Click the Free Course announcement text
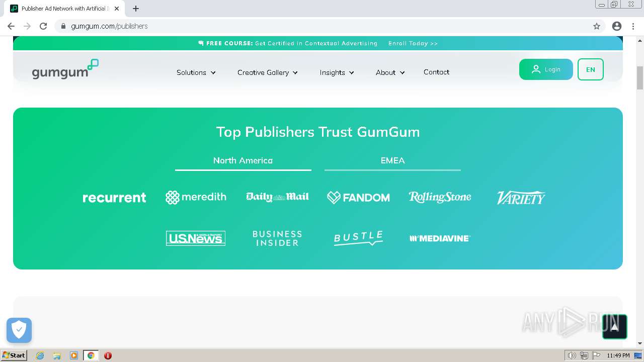644x362 pixels. [x=288, y=43]
